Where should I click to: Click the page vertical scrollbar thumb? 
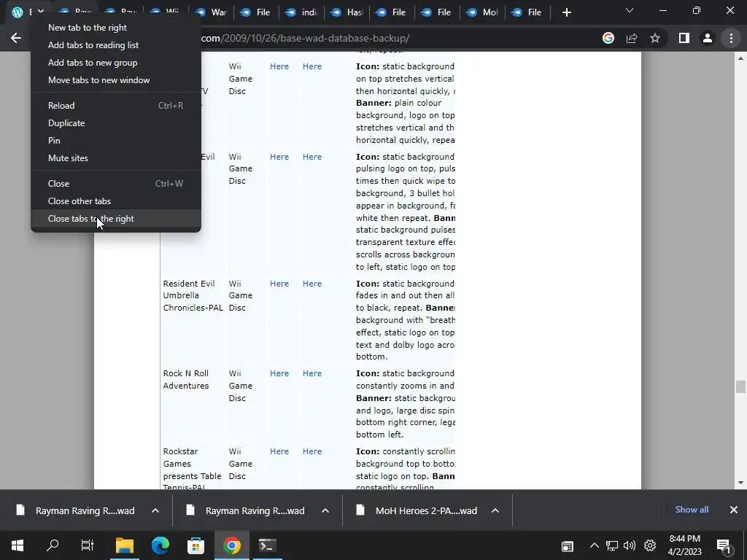coord(740,386)
